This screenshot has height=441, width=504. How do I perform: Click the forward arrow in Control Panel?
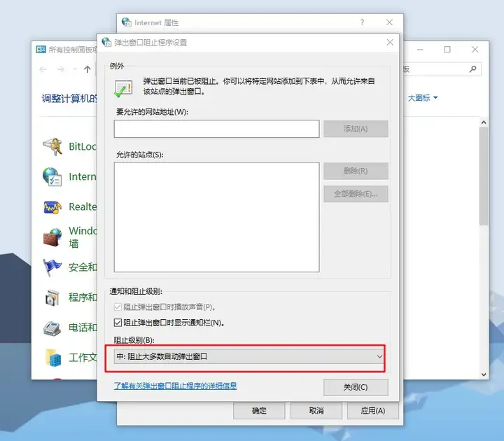tap(60, 69)
